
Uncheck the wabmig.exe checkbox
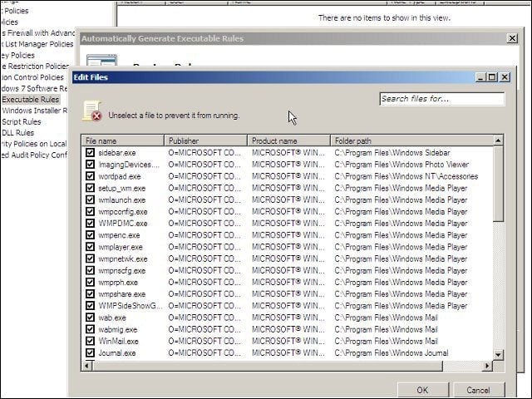90,329
